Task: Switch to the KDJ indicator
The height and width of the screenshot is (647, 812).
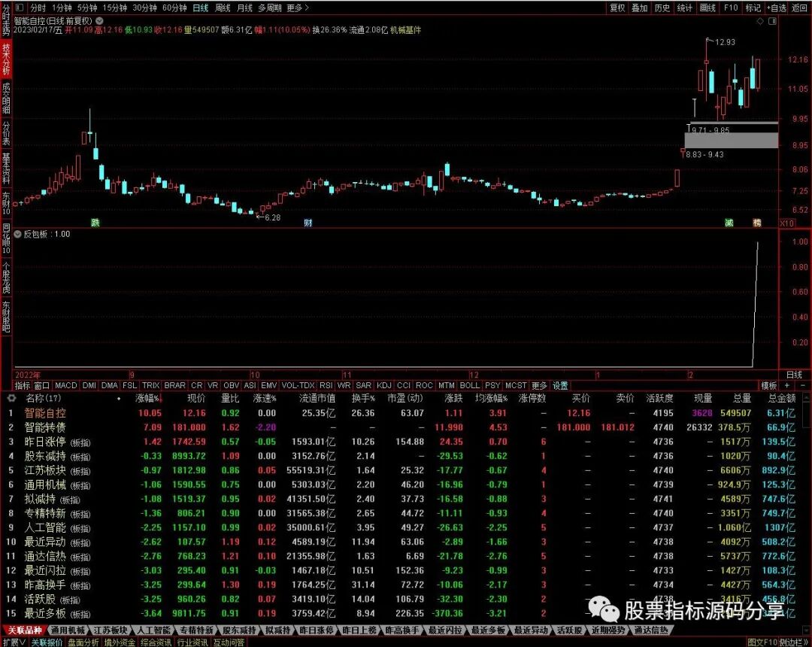Action: pos(383,385)
